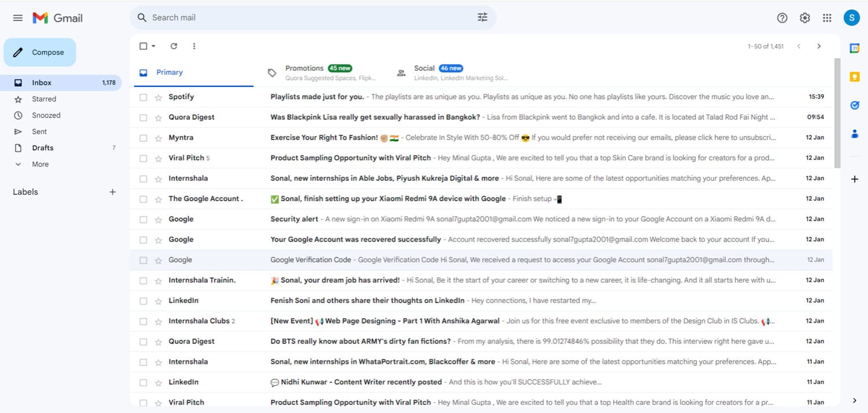Check the Do BTS really know email
Image resolution: width=868 pixels, height=413 pixels.
(x=144, y=342)
